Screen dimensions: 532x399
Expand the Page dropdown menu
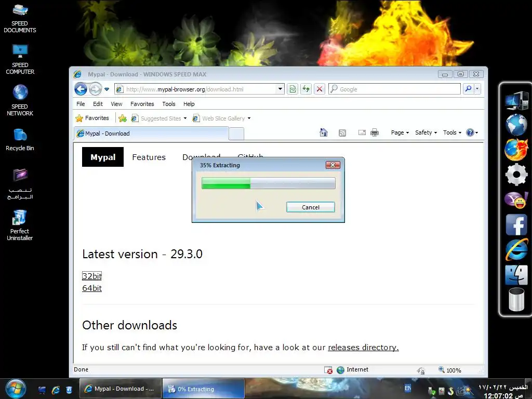point(400,132)
